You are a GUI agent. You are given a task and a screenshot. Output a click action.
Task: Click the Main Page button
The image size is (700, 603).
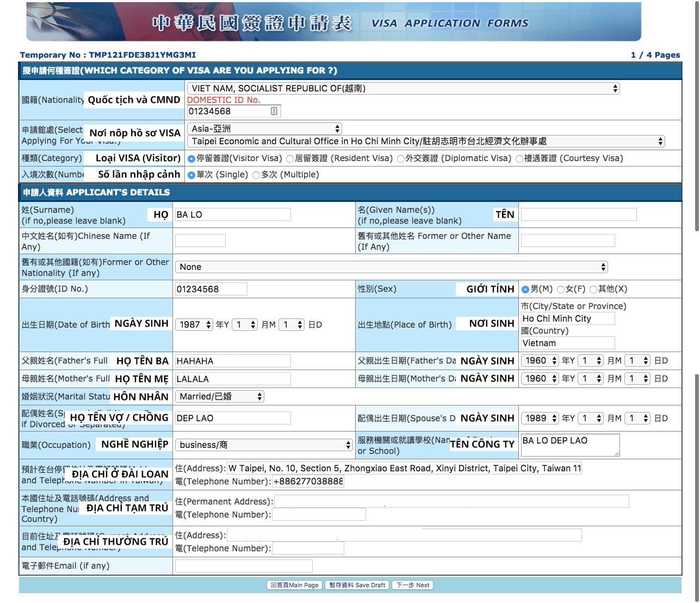pos(294,585)
